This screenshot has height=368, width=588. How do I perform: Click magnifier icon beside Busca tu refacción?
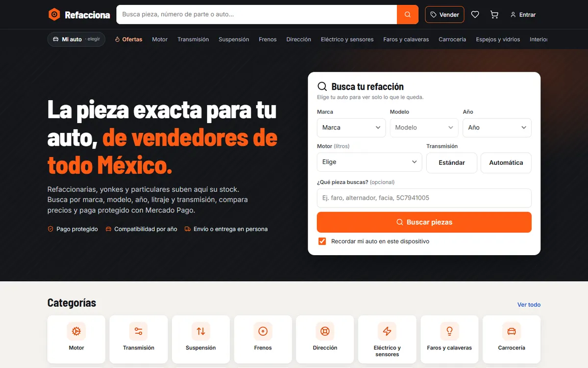(322, 87)
